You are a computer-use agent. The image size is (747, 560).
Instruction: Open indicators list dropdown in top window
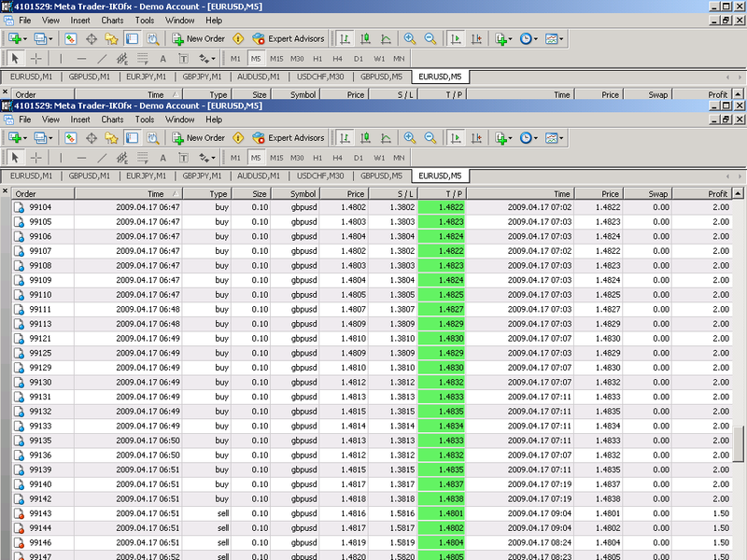coord(503,39)
